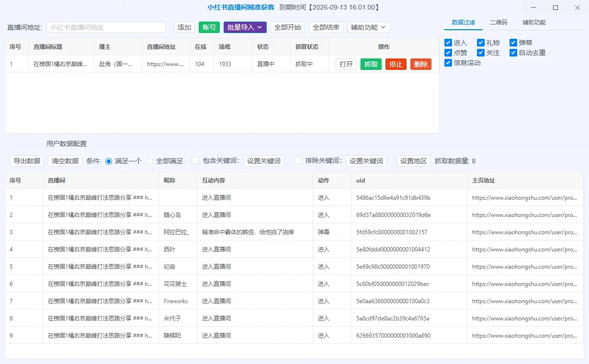This screenshot has width=589, height=364.
Task: Click the 设置地区 button
Action: tap(414, 161)
